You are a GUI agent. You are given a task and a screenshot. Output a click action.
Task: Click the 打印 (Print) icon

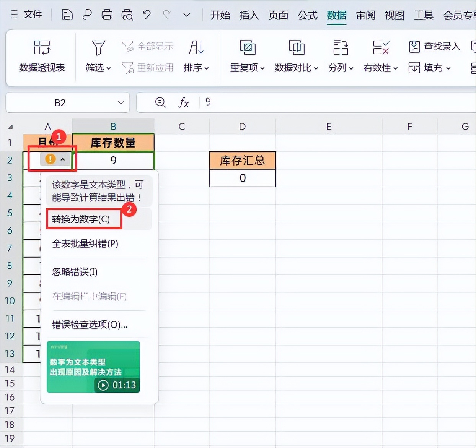107,15
